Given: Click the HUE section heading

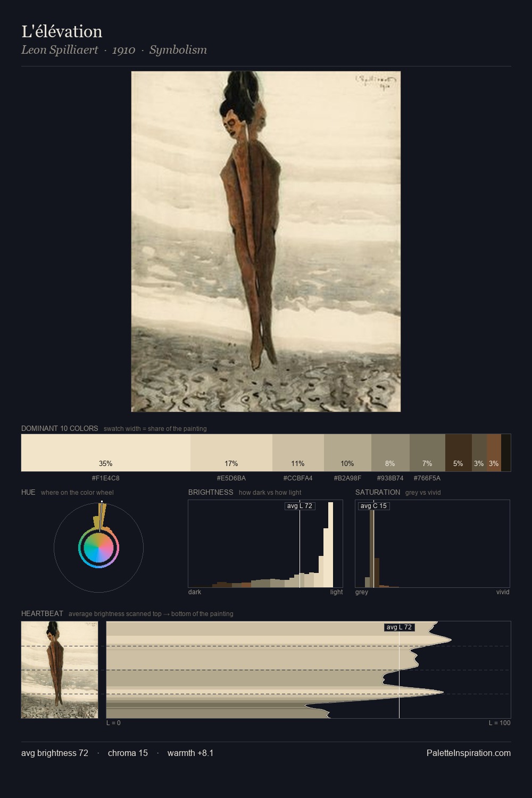Looking at the screenshot, I should (x=28, y=492).
